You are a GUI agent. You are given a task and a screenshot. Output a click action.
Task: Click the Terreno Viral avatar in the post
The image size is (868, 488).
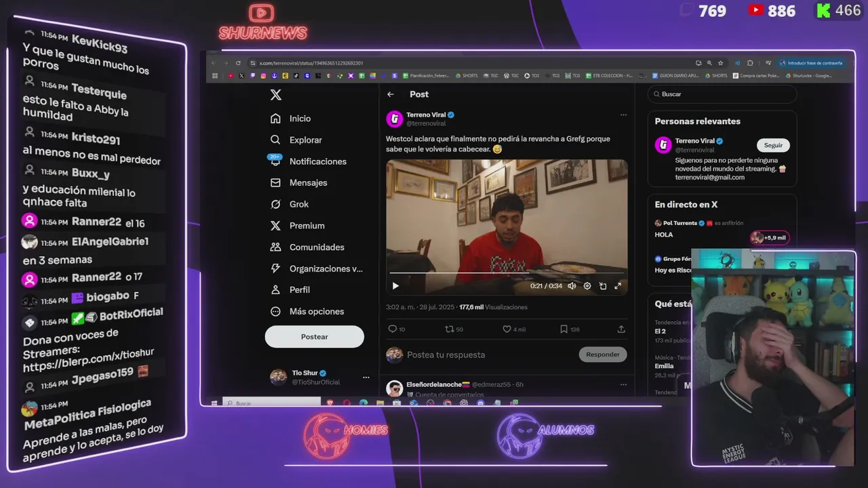(x=395, y=119)
